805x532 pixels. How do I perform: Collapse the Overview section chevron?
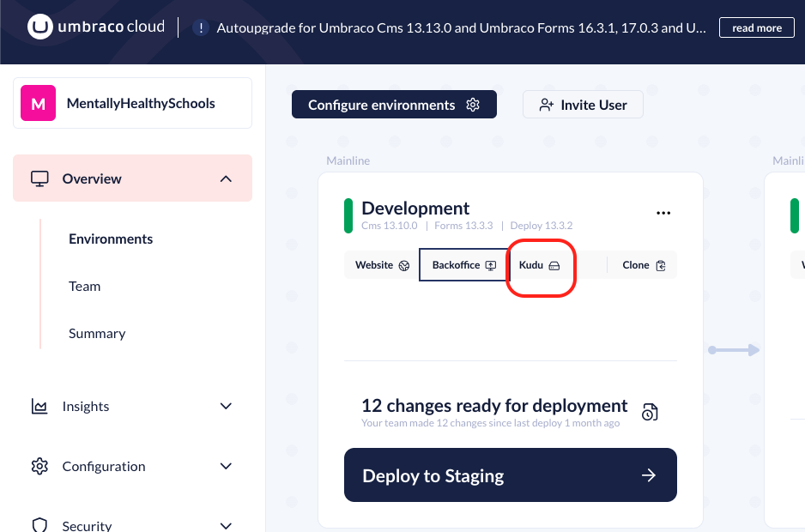coord(226,178)
